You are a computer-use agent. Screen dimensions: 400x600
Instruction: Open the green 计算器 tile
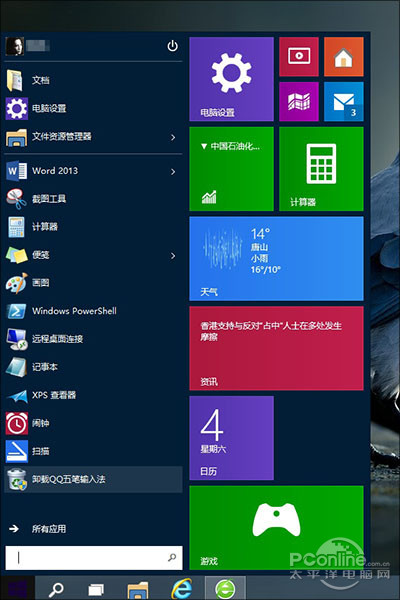pos(322,169)
